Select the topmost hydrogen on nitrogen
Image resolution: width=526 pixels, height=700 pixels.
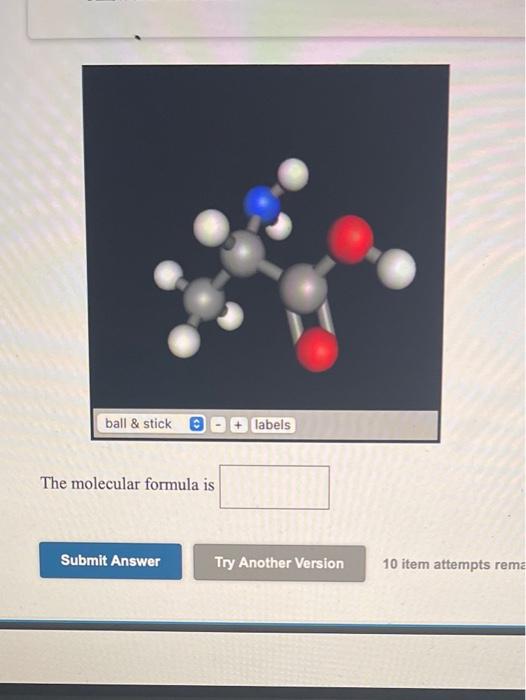pyautogui.click(x=293, y=174)
